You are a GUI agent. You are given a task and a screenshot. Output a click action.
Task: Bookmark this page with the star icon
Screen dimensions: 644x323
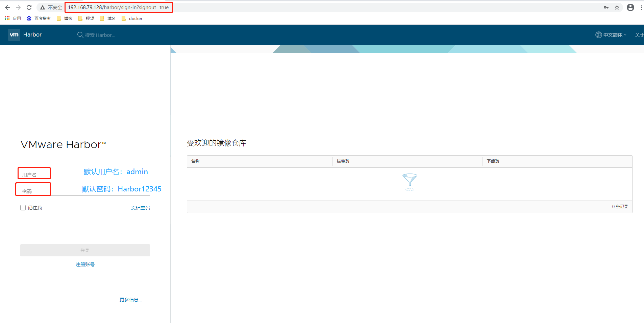[x=617, y=7]
